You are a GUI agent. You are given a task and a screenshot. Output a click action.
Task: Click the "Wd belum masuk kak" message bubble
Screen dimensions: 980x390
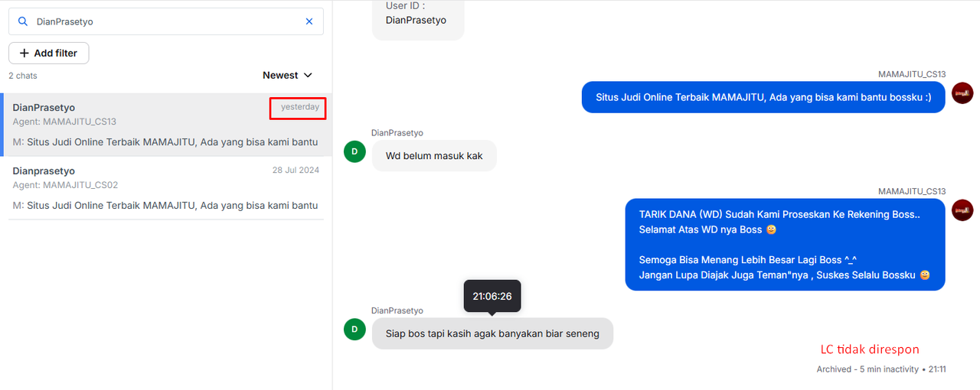point(434,156)
